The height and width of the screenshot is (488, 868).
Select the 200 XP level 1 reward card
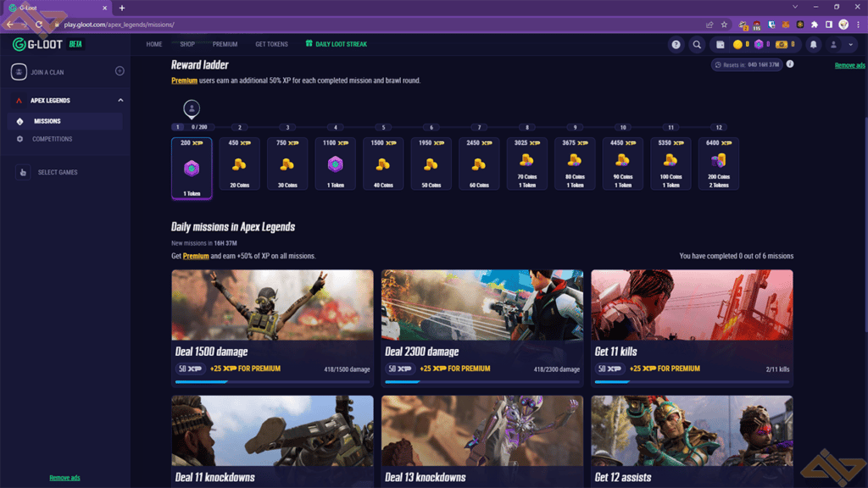pos(192,168)
